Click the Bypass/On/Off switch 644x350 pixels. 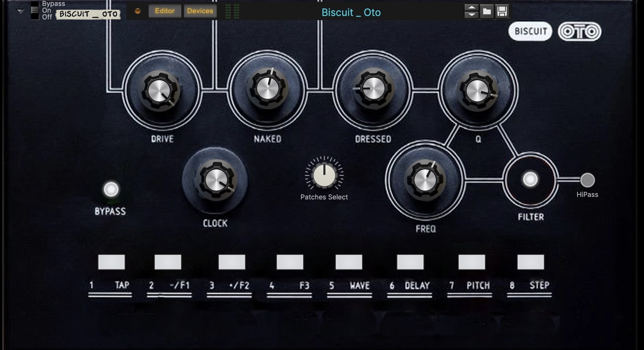[35, 11]
